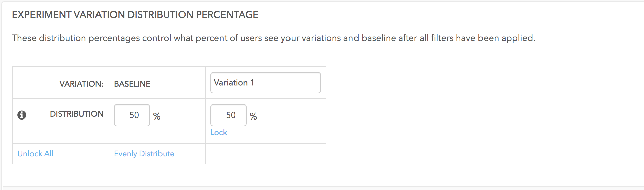Click the word EXPERIMENT in the section title
Image resolution: width=644 pixels, height=190 pixels.
pyautogui.click(x=42, y=15)
